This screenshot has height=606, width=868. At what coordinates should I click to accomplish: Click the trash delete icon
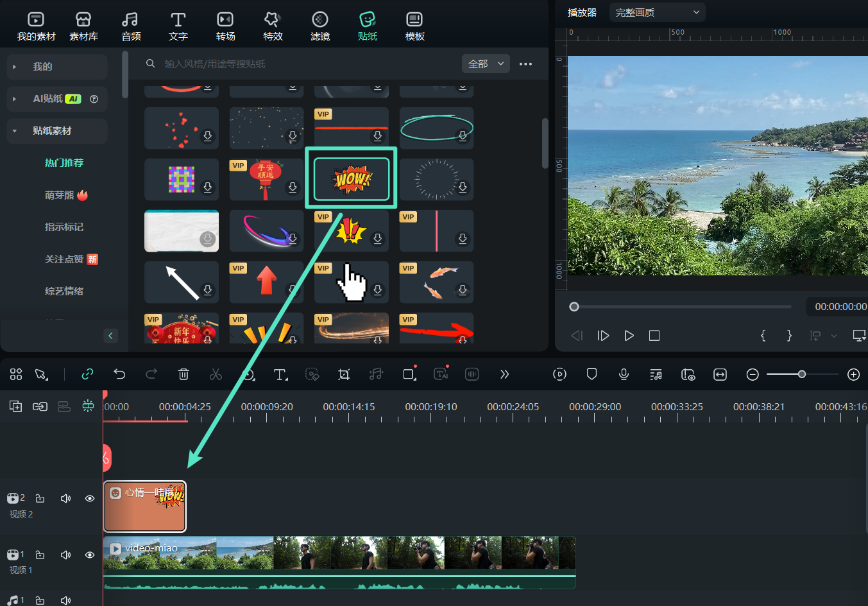tap(183, 374)
